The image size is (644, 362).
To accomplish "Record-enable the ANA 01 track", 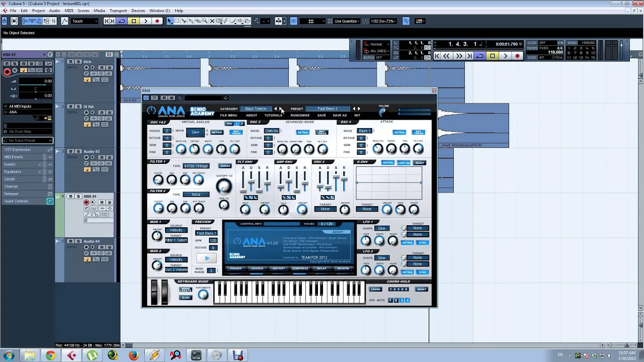I will point(87,203).
